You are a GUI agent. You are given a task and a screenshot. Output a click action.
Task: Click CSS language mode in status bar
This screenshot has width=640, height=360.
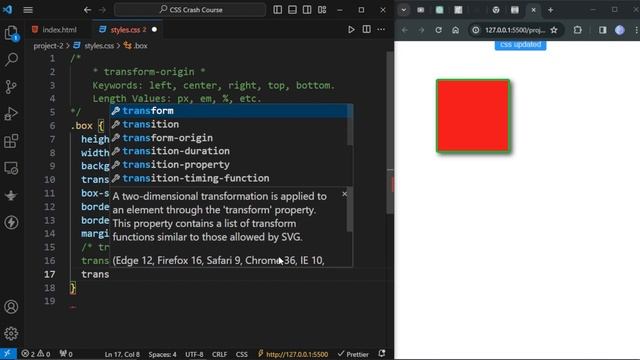click(242, 354)
